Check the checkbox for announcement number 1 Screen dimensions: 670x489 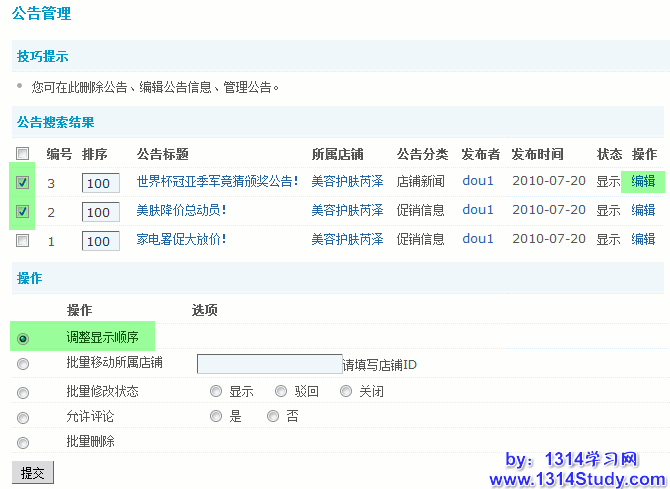click(23, 240)
